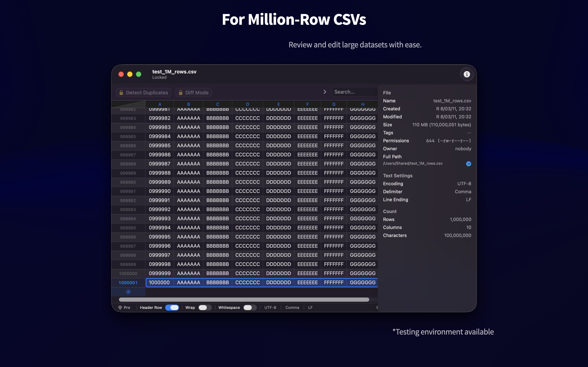Screen dimensions: 588x367
Task: Click the LF line ending indicator in status bar
Action: coord(311,307)
